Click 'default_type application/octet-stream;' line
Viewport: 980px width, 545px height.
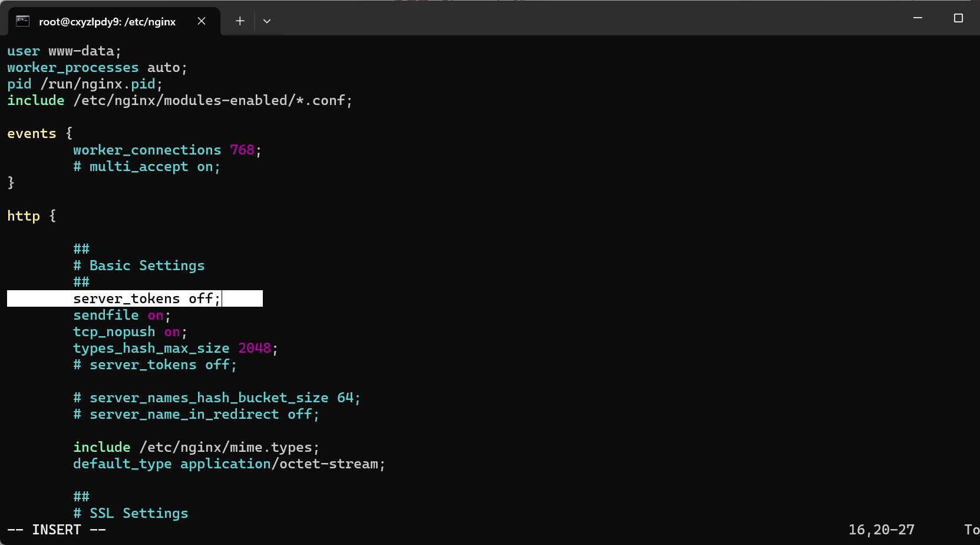point(229,464)
